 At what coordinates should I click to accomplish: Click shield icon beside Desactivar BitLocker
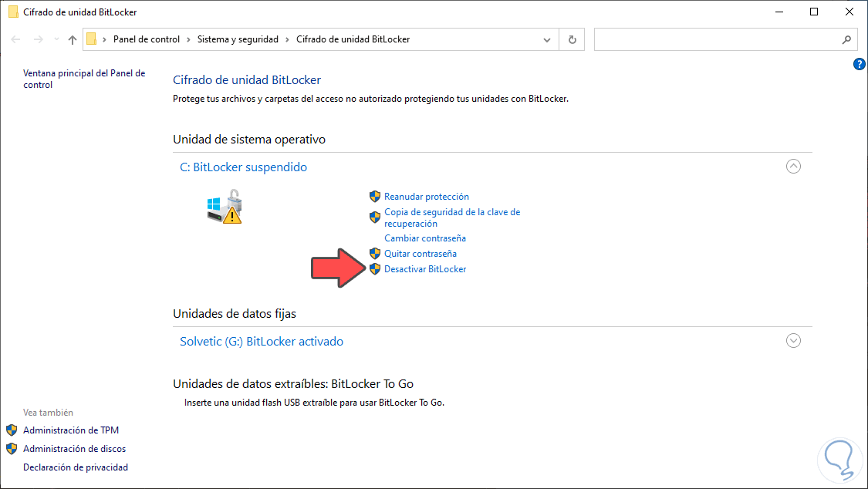coord(375,269)
